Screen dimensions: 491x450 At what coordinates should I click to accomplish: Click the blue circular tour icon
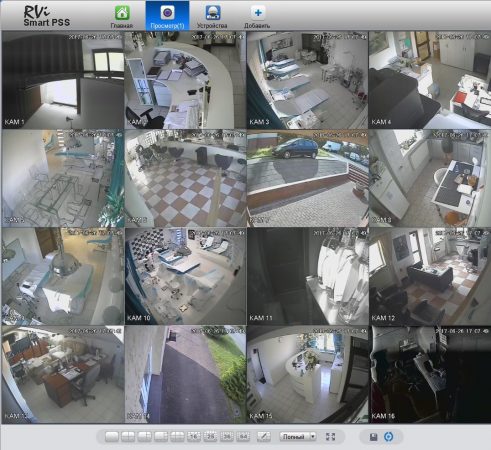point(389,437)
